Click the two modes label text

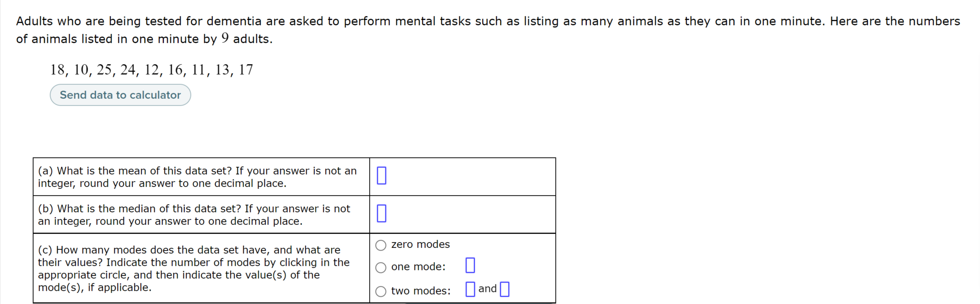point(421,291)
